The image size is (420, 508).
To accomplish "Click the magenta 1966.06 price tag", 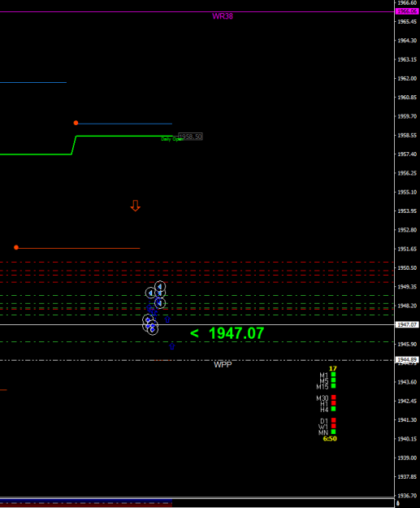I will (407, 11).
